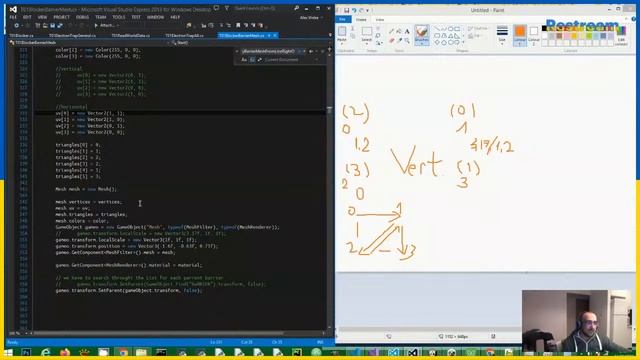The height and width of the screenshot is (360, 640).
Task: Click Undo arrow in Paint quick access toolbar
Action: 354,10
